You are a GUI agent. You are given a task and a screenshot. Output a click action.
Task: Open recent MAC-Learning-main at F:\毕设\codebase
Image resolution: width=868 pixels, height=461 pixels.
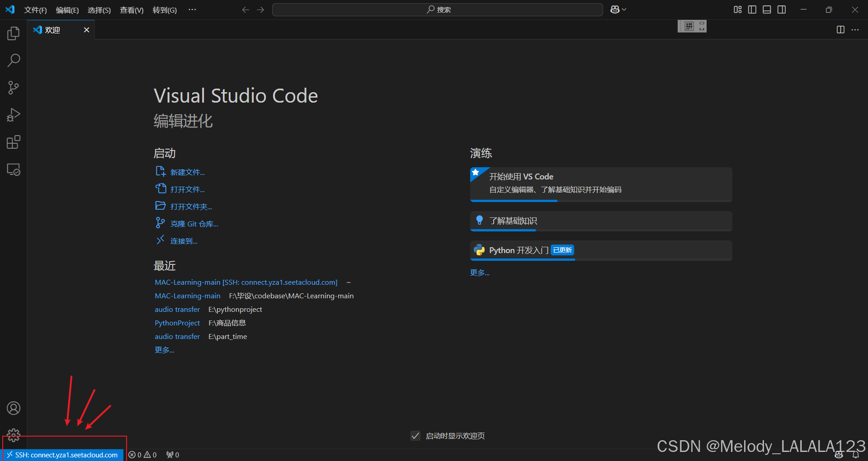[187, 296]
